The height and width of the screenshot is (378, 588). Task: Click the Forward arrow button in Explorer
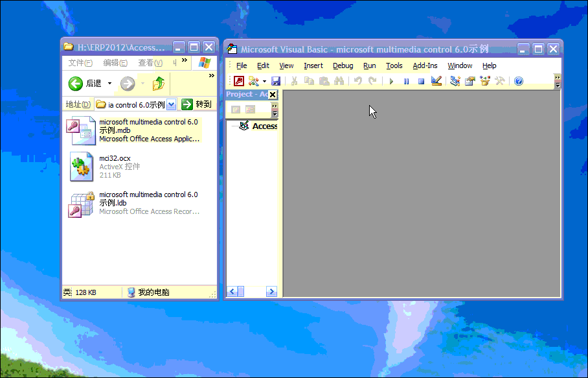(128, 84)
